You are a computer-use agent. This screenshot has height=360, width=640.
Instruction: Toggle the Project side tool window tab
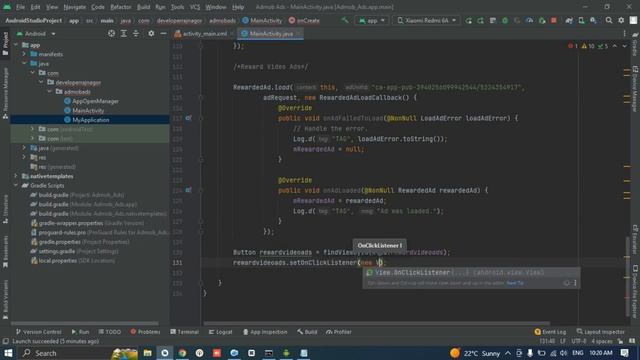(x=5, y=43)
